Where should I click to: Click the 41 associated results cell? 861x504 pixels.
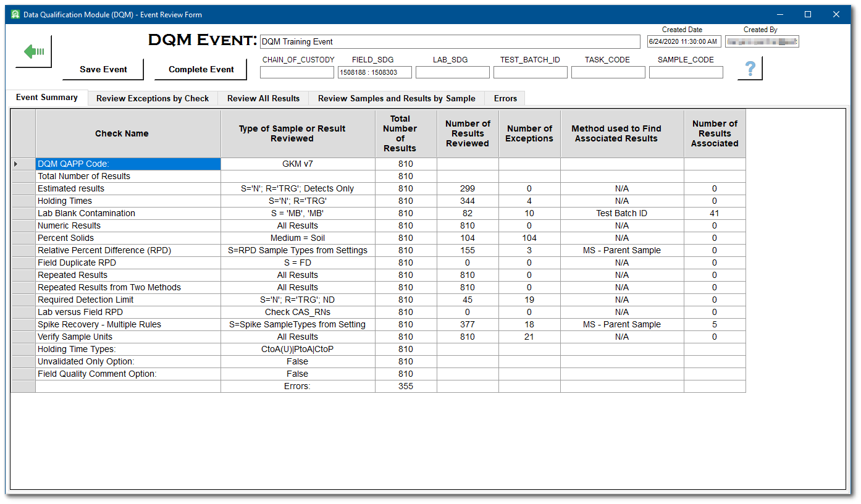pyautogui.click(x=715, y=213)
